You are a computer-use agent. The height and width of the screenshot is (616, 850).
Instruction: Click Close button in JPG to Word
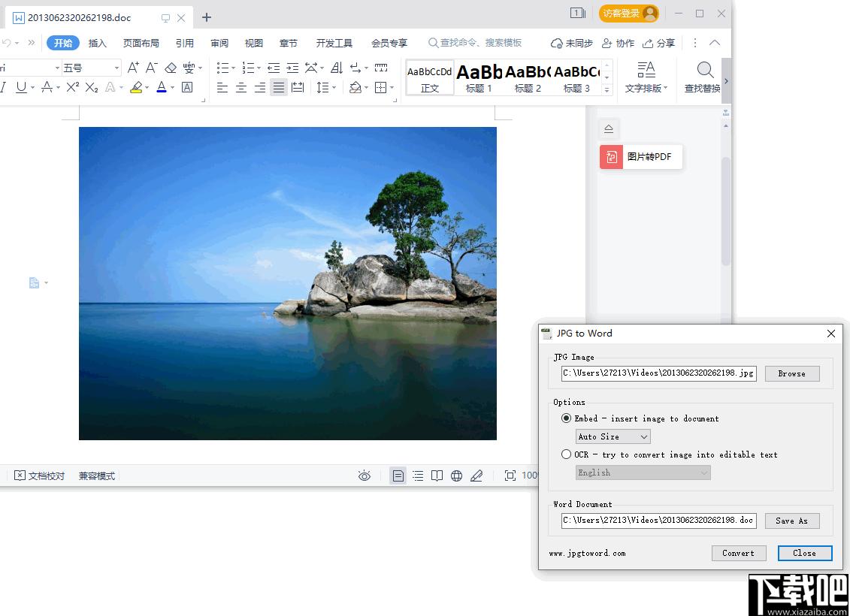[x=805, y=553]
